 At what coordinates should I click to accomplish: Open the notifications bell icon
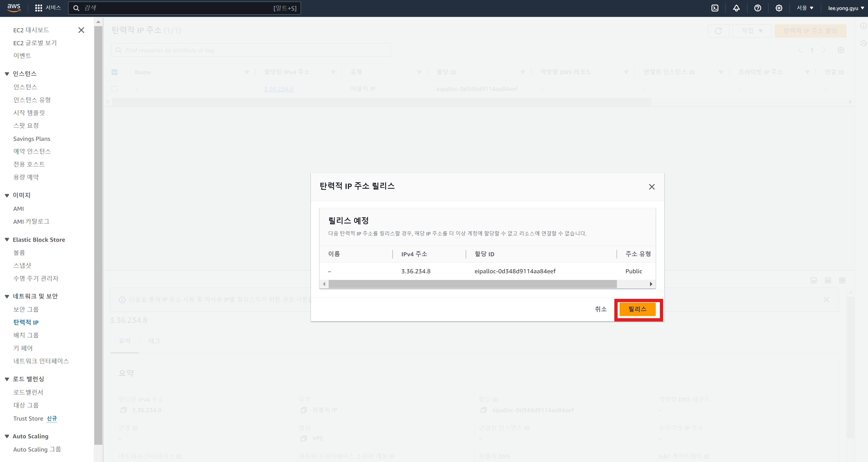coord(736,8)
